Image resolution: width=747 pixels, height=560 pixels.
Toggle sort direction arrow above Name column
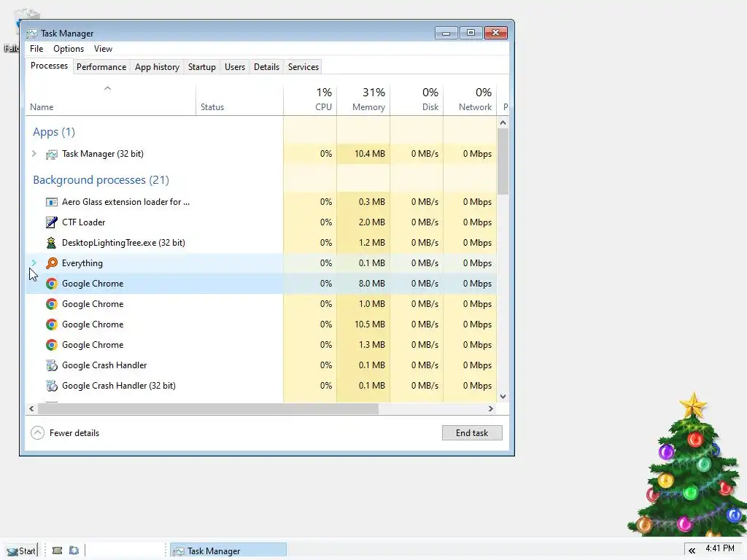pyautogui.click(x=108, y=88)
